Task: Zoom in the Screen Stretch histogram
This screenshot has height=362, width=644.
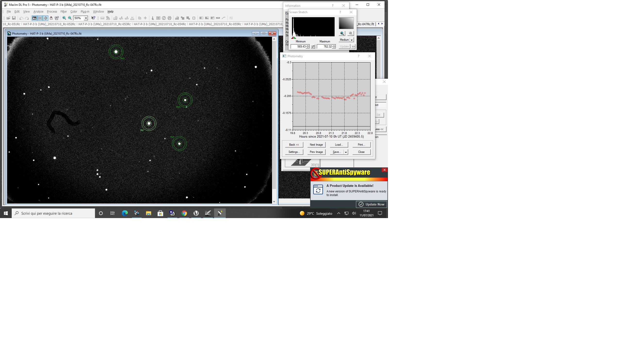Action: pyautogui.click(x=342, y=33)
